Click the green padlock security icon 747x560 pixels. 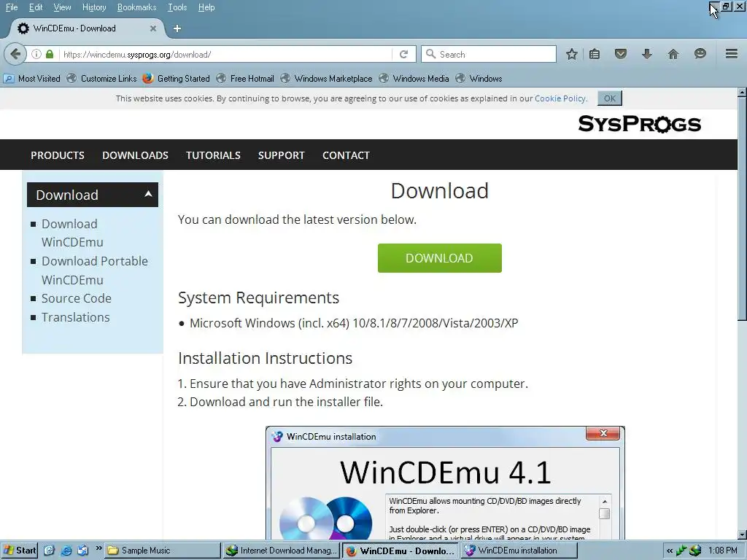(50, 54)
